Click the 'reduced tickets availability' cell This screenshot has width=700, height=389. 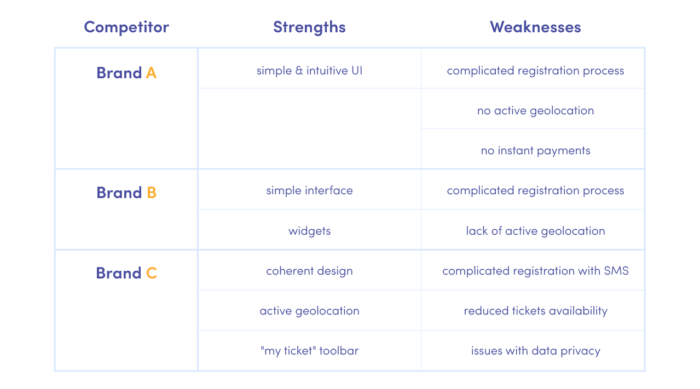[x=533, y=311]
